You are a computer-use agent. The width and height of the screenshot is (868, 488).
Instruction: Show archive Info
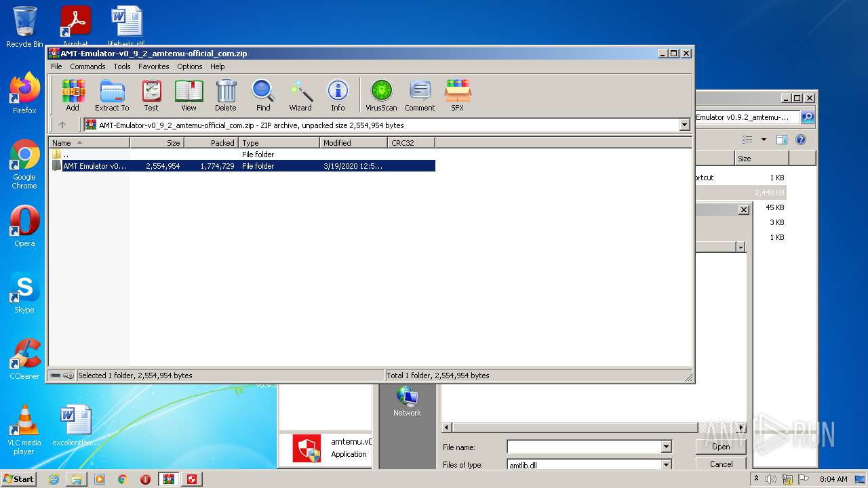tap(338, 96)
